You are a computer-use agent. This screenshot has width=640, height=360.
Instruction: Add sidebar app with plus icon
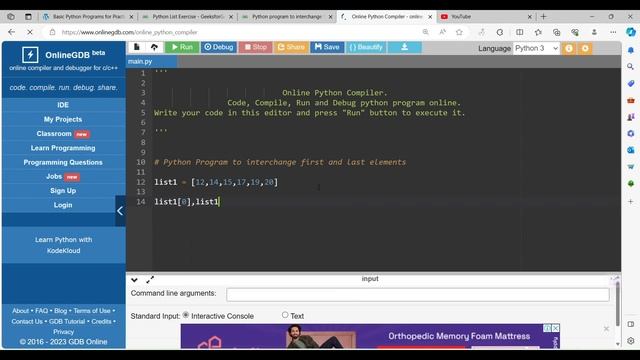click(631, 201)
